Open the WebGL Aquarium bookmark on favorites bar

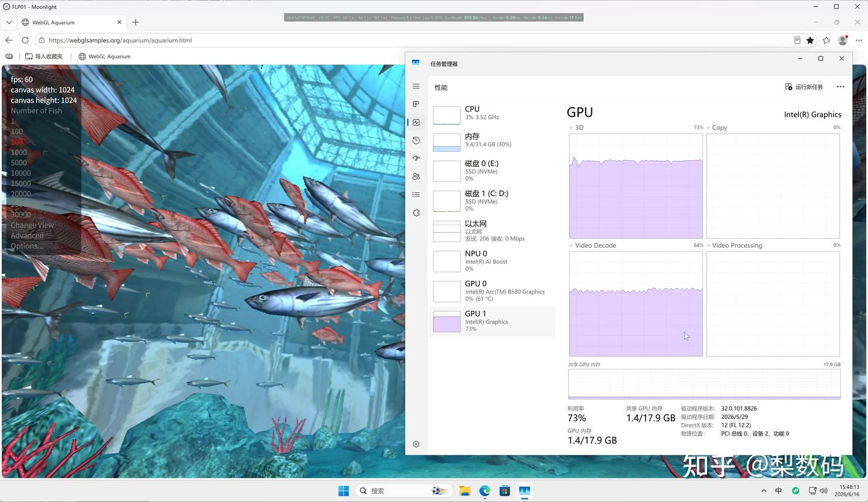[104, 57]
